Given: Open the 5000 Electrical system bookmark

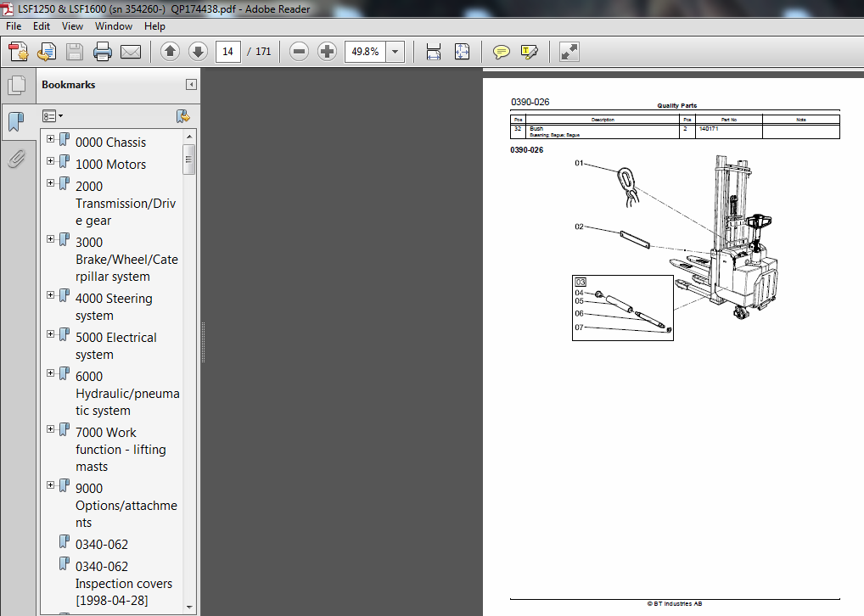Looking at the screenshot, I should pos(115,346).
